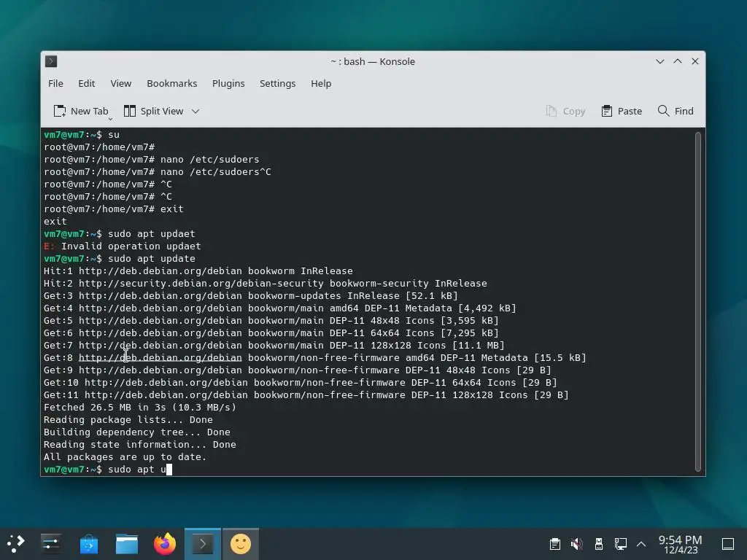The width and height of the screenshot is (747, 560).
Task: Open the clipboard tray icon
Action: coord(554,544)
